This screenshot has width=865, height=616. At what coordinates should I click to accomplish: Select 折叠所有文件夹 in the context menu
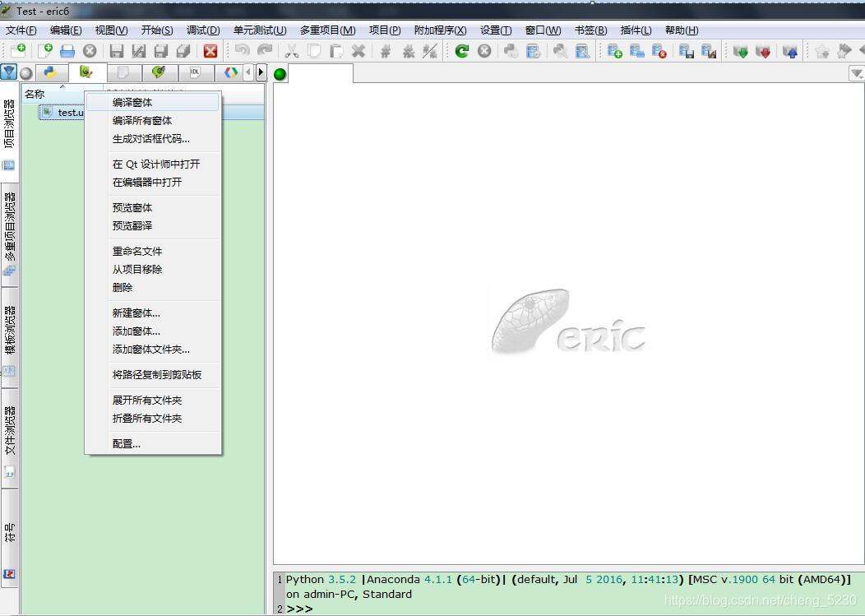coord(153,419)
